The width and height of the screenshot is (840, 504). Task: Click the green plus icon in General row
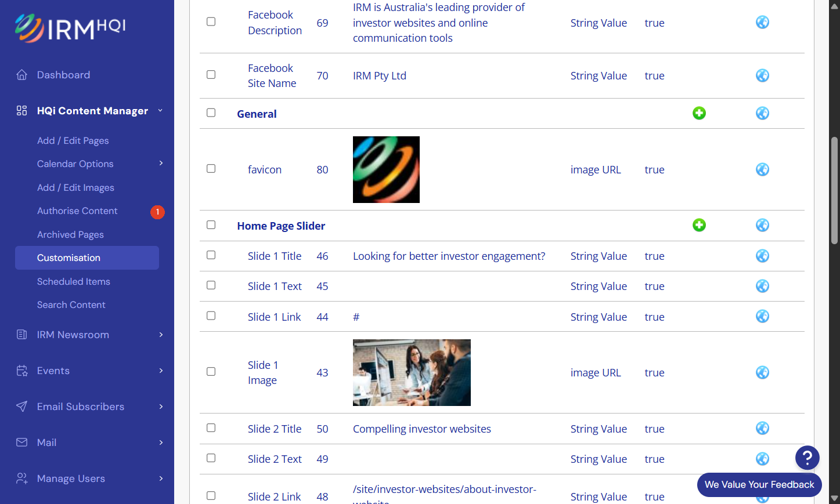coord(699,113)
